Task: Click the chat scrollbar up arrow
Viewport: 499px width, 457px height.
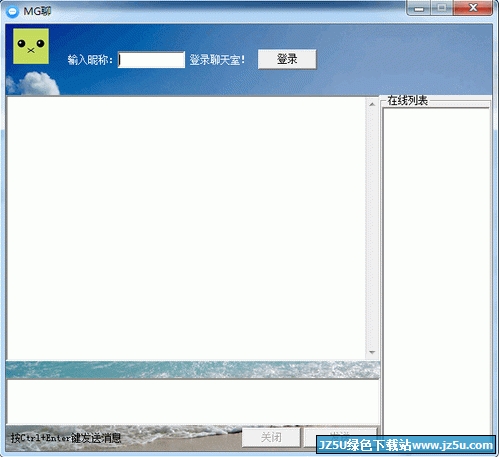Action: click(x=372, y=104)
